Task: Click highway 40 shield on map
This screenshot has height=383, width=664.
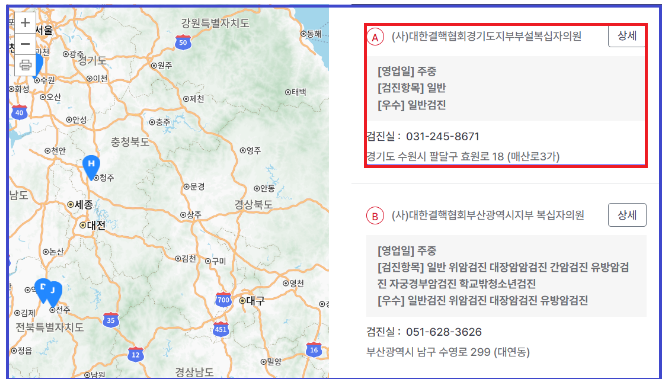Action: (x=19, y=112)
